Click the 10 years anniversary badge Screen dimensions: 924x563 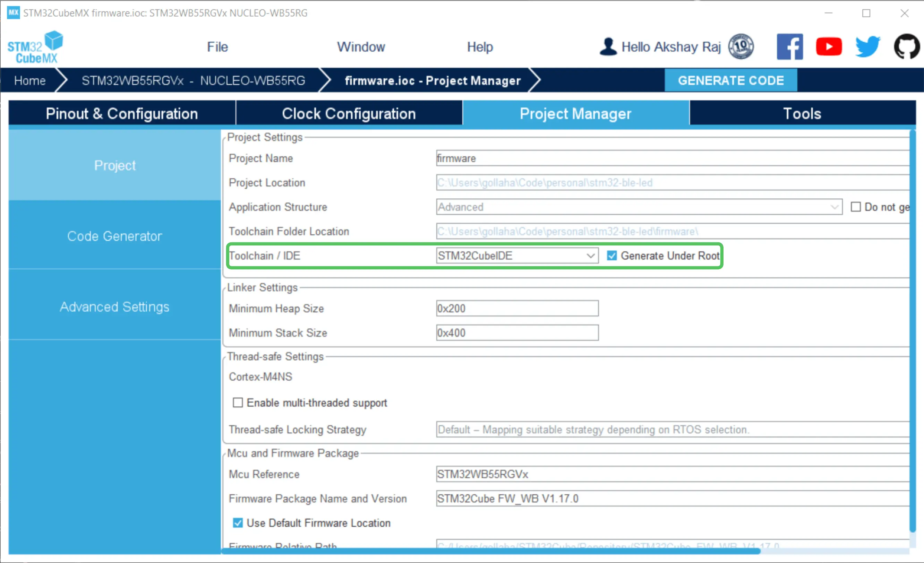click(x=741, y=46)
